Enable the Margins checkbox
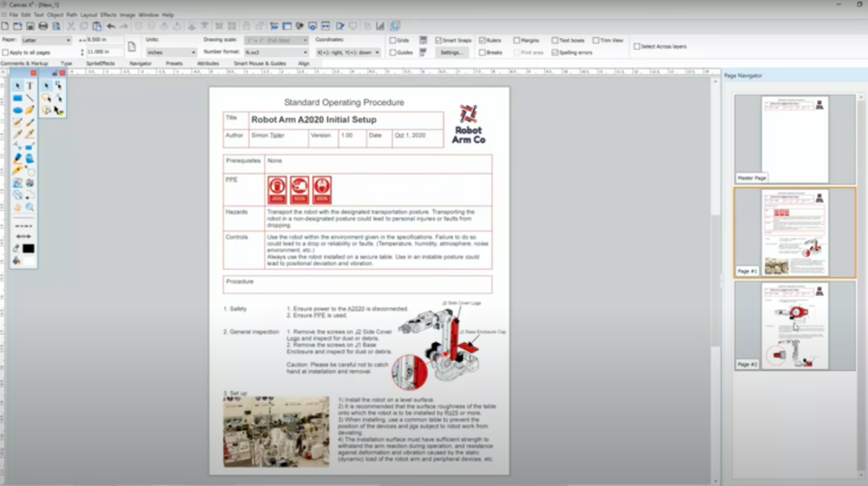The width and height of the screenshot is (868, 486). 516,41
